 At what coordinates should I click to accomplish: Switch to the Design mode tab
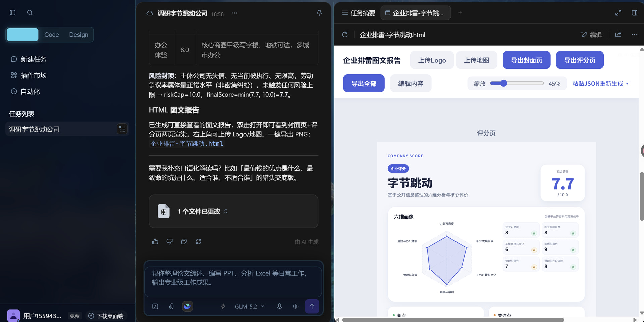[x=78, y=35]
